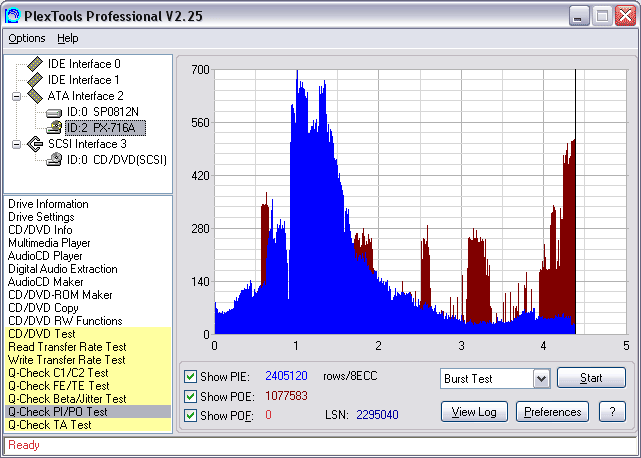The height and width of the screenshot is (458, 641).
Task: Open the Options menu
Action: (x=27, y=38)
